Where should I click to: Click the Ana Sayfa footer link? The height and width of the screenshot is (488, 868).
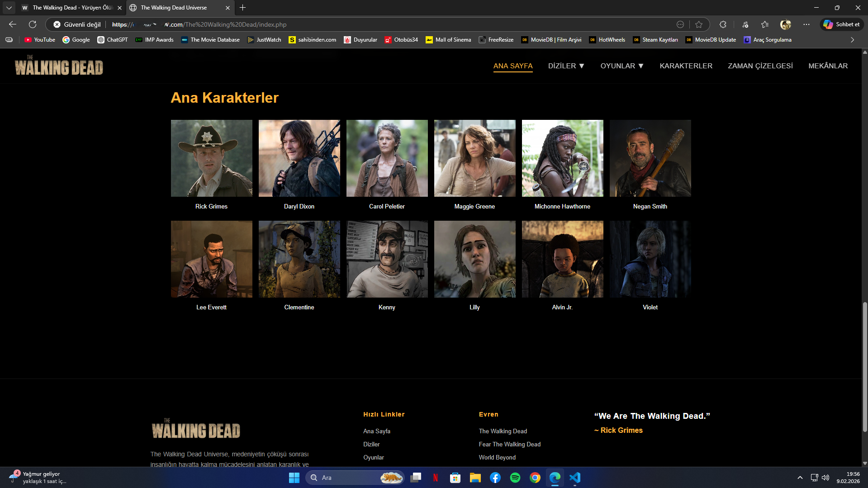[x=376, y=431]
